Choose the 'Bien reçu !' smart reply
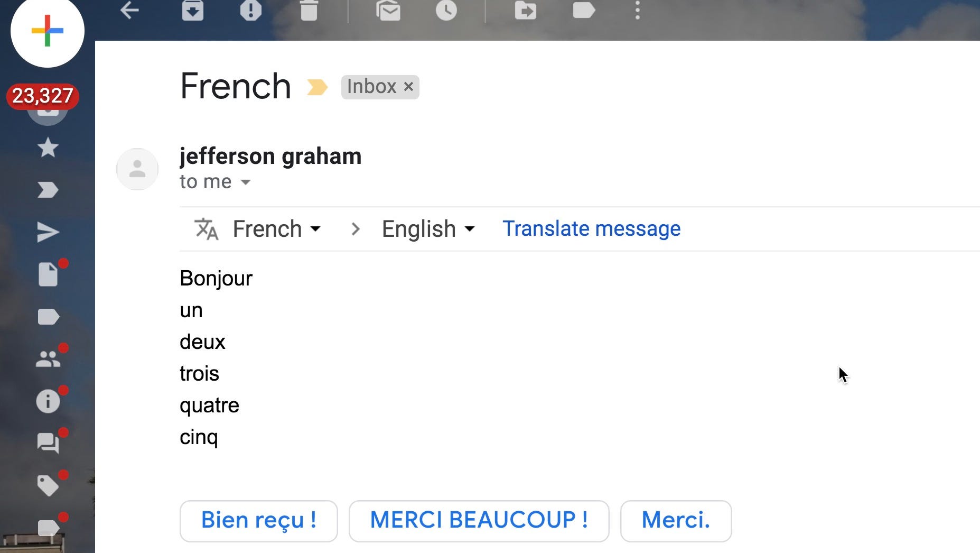980x553 pixels. [258, 521]
